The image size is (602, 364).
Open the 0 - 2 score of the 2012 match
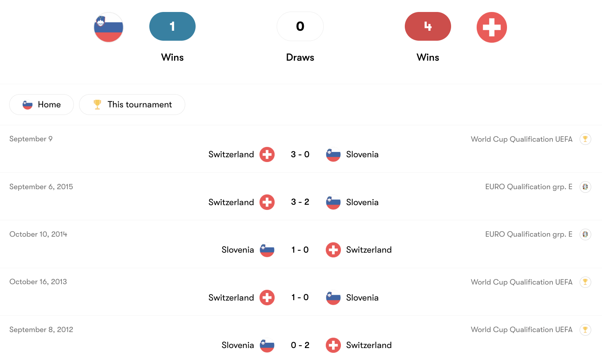300,345
